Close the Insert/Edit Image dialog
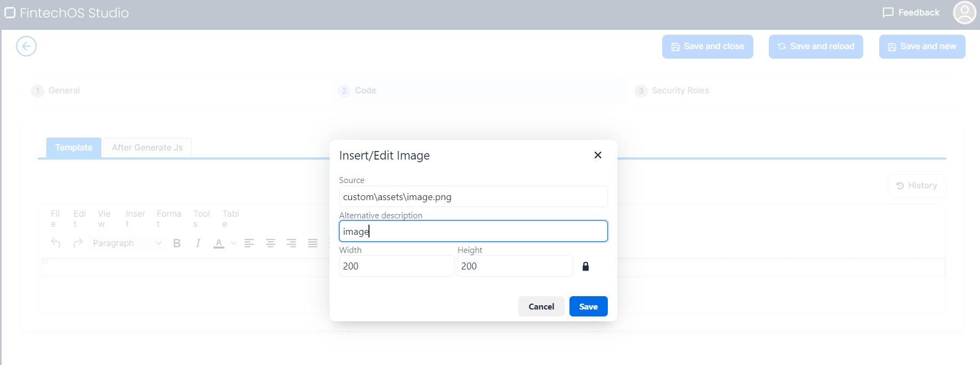This screenshot has height=365, width=980. [598, 155]
